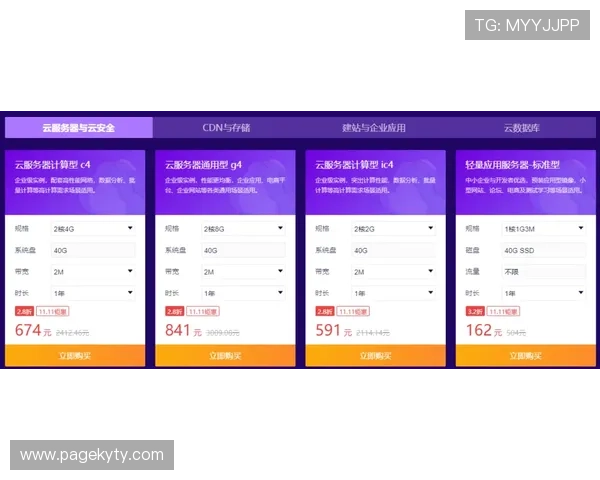Click 立即购买 under the 162元 price
The image size is (600, 480).
coord(526,356)
